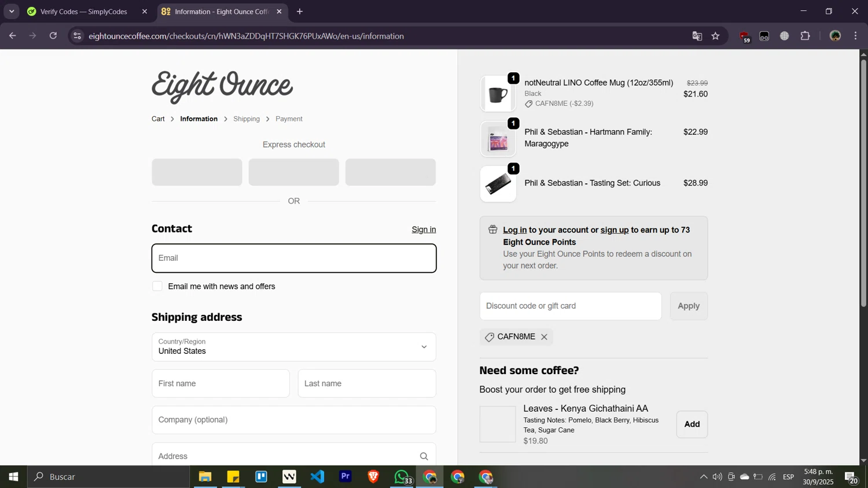868x488 pixels.
Task: Open Sticky Notes from the taskbar
Action: pos(233,476)
